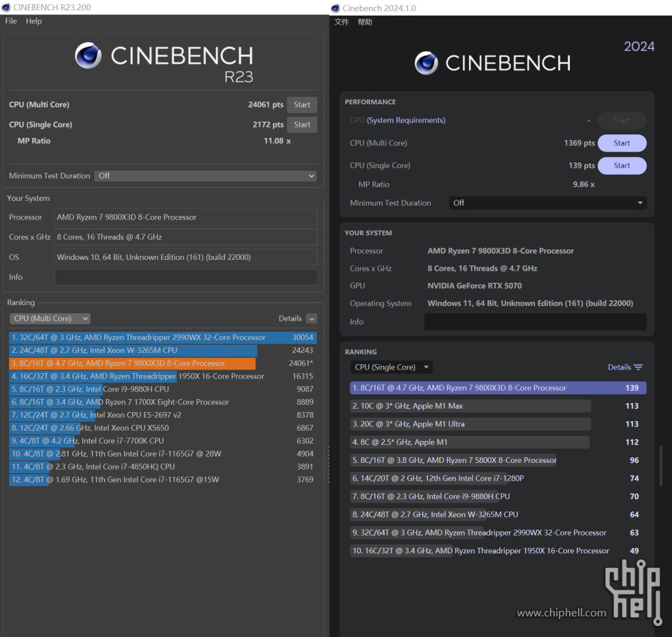The height and width of the screenshot is (637, 672).
Task: Click MP Ratio 11.08 x value in R23
Action: click(277, 141)
